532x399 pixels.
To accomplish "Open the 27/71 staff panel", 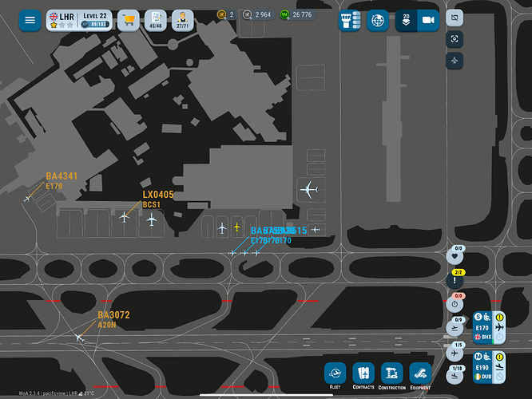I will [183, 20].
